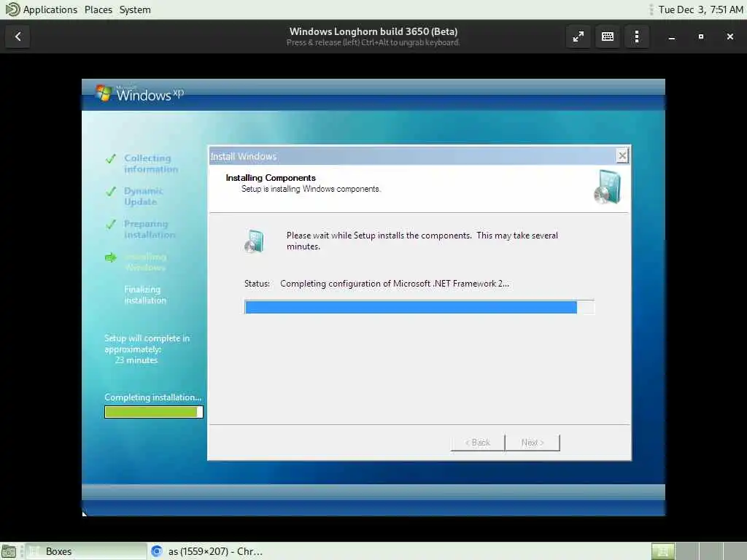This screenshot has height=560, width=747.
Task: Click the Back button in setup dialog
Action: (477, 443)
